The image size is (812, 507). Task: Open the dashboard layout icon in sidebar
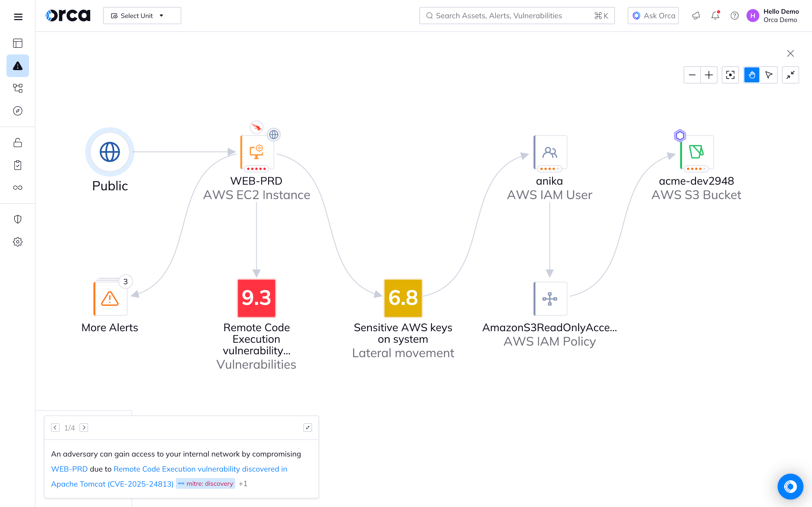click(18, 43)
